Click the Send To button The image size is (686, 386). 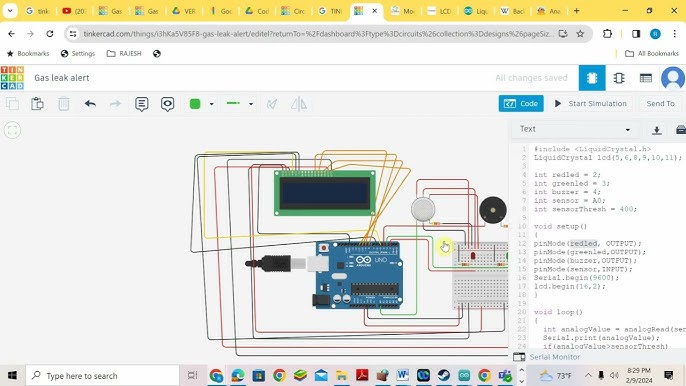[660, 104]
